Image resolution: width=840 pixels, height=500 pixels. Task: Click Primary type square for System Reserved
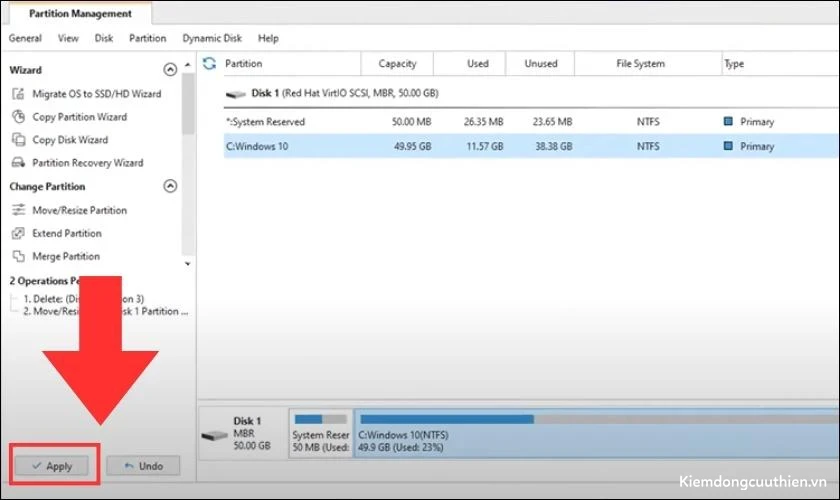(728, 121)
